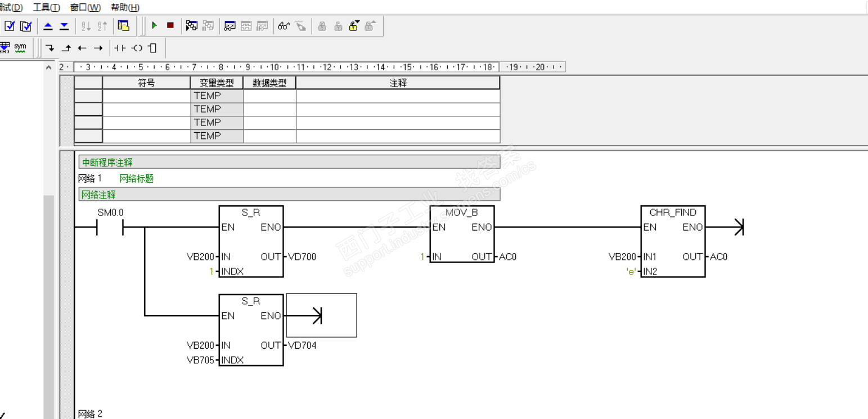Open the 帮助(H) menu
The image size is (868, 419).
125,7
